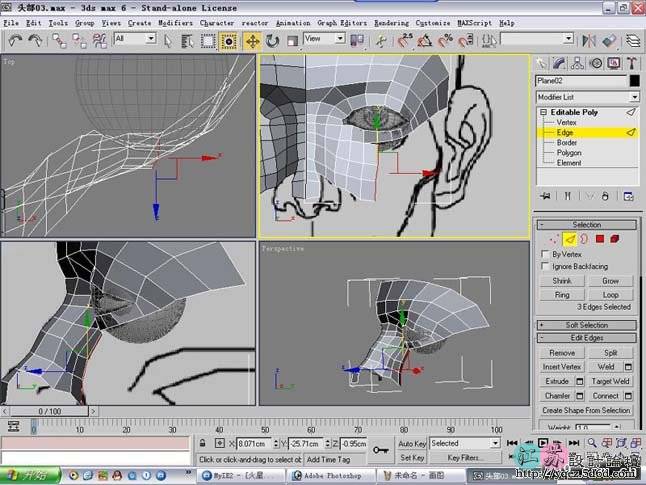Open the key filter Selected dropdown

[x=465, y=443]
